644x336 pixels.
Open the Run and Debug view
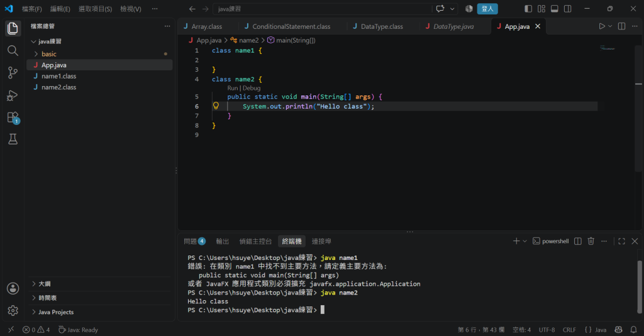(x=13, y=95)
